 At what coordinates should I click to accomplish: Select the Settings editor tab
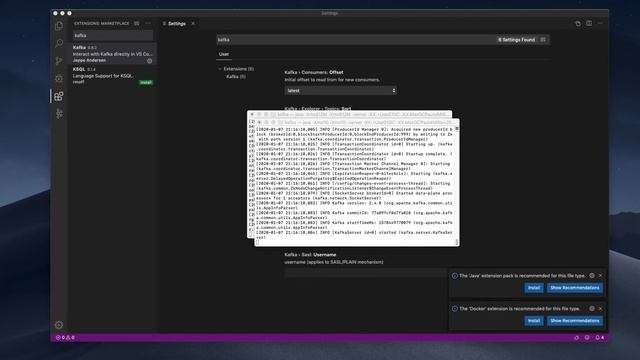coord(177,24)
